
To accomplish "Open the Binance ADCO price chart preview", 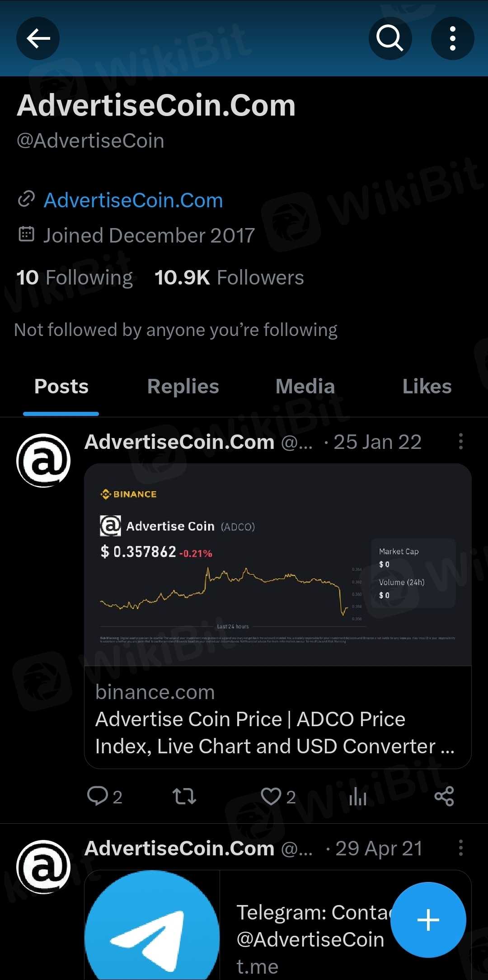I will 277,565.
